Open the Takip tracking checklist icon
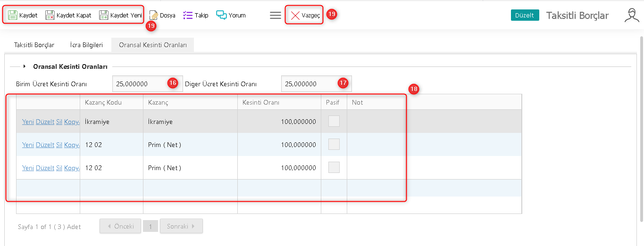Screen dimensions: 644x246 click(188, 15)
